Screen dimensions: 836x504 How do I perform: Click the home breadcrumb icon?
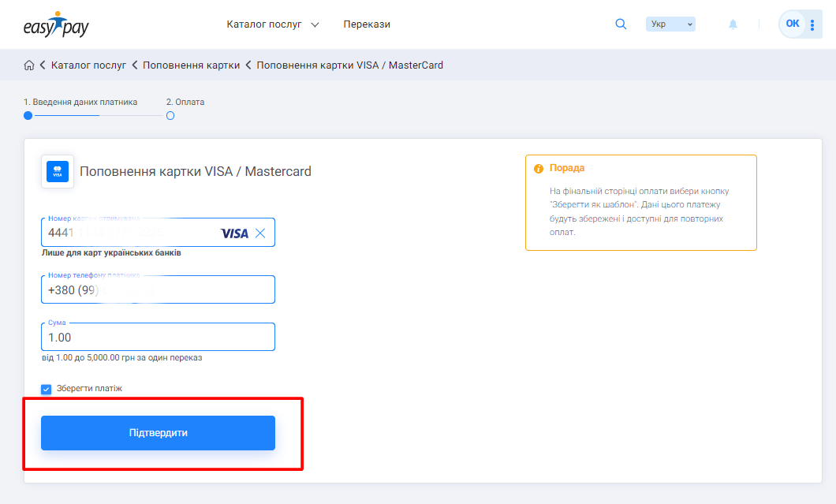(x=29, y=65)
